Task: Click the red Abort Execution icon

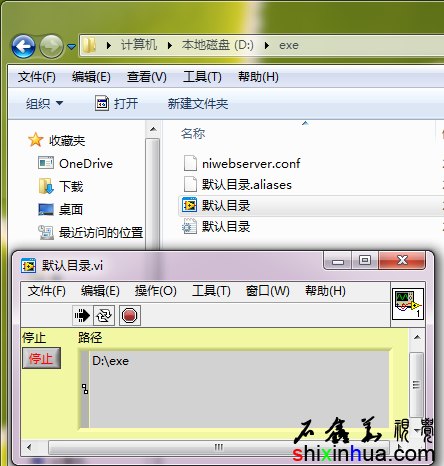Action: pos(129,315)
